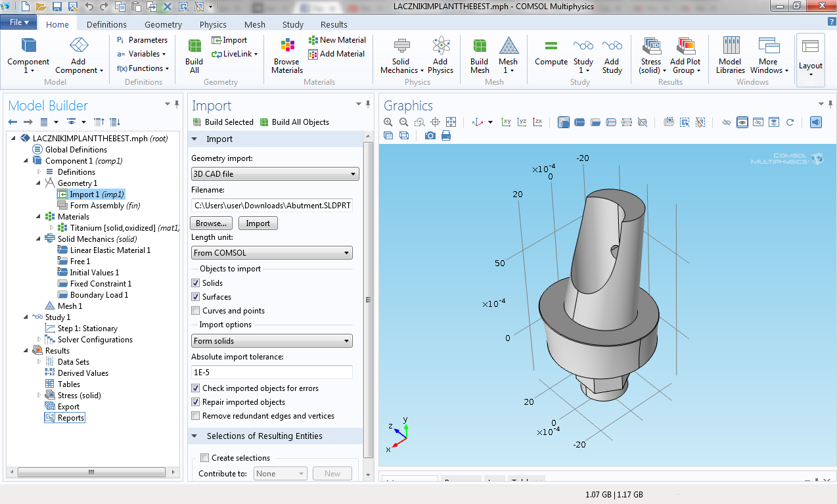Open the Length unit dropdown
Screen dimensions: 837x504
coord(272,253)
